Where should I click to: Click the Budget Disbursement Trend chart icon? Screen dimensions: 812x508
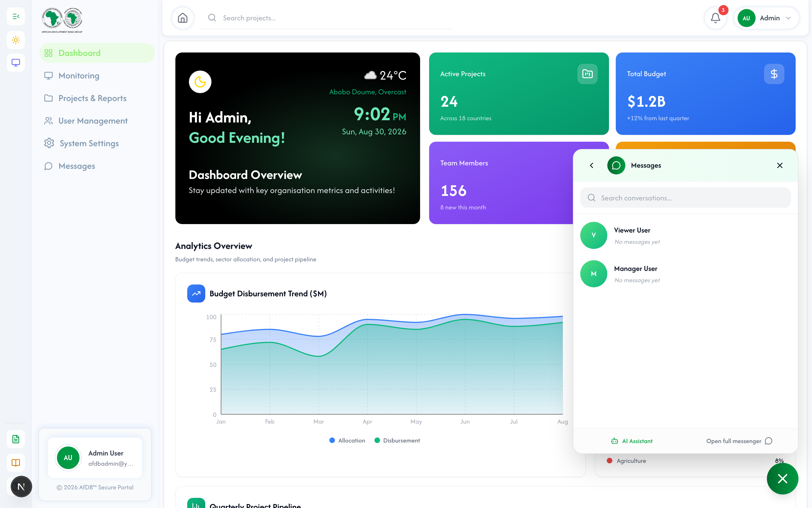[196, 293]
